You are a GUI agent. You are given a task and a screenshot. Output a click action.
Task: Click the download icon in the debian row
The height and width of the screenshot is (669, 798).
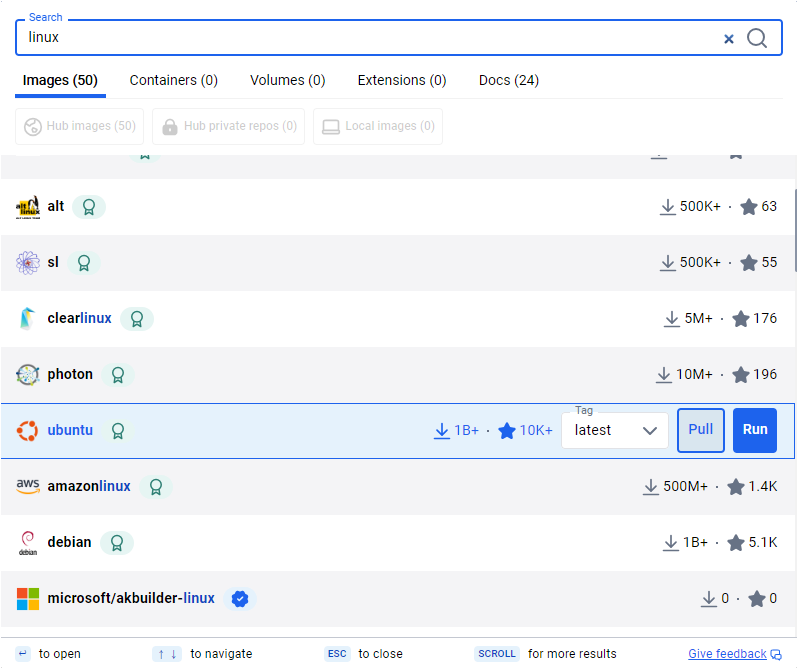[x=671, y=543]
